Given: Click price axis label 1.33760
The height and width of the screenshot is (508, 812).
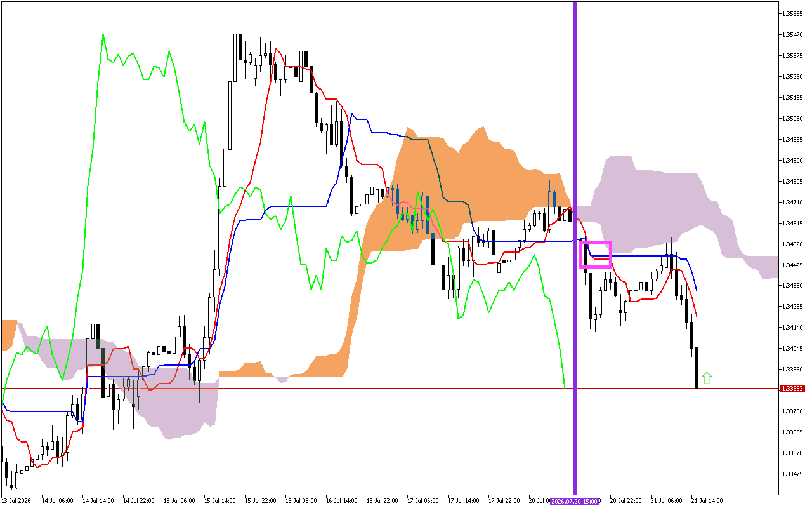Looking at the screenshot, I should pos(793,411).
